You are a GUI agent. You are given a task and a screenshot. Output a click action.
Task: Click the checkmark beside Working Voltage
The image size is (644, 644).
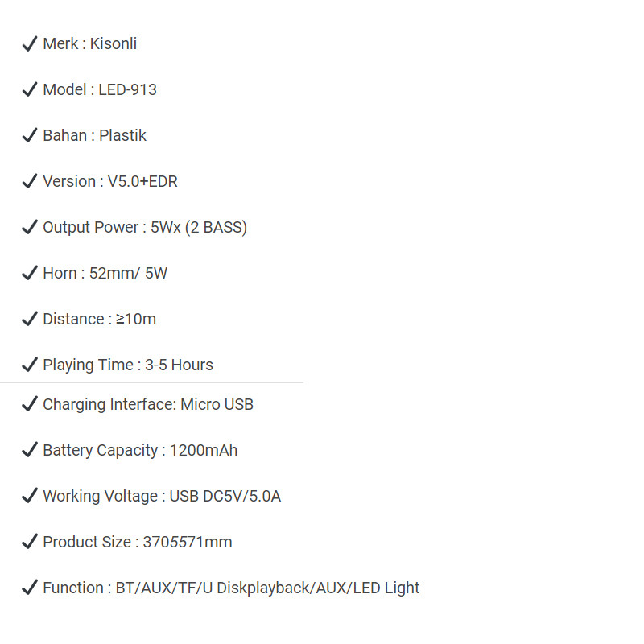(30, 496)
